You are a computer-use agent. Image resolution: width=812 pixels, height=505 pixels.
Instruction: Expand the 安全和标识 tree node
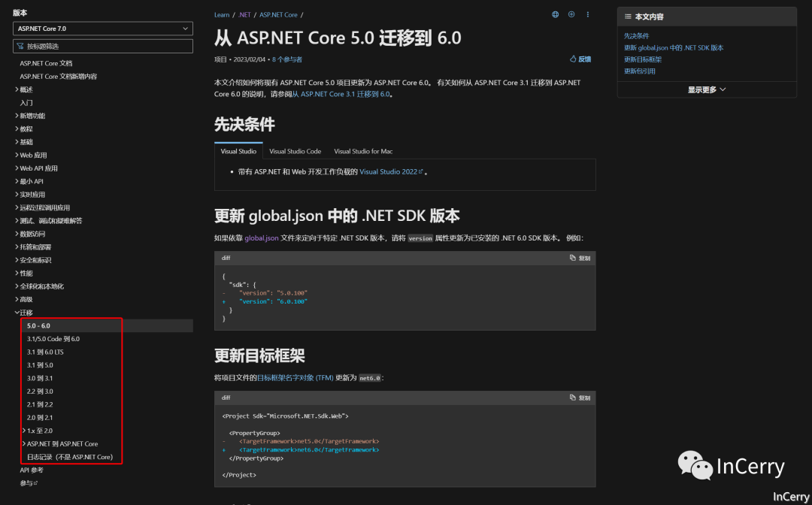point(17,260)
